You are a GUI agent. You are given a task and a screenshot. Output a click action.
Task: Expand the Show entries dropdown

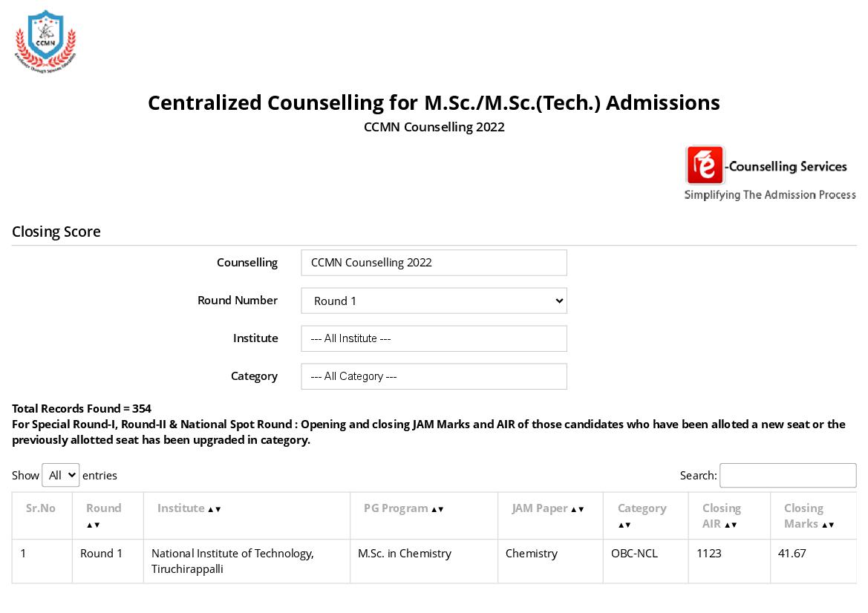click(x=60, y=475)
